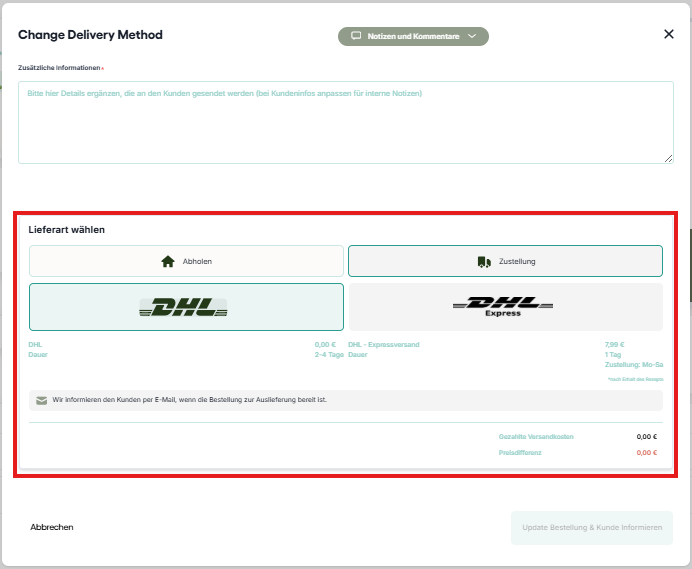
Task: Expand the Notizen und Kommentare chevron
Action: [472, 36]
